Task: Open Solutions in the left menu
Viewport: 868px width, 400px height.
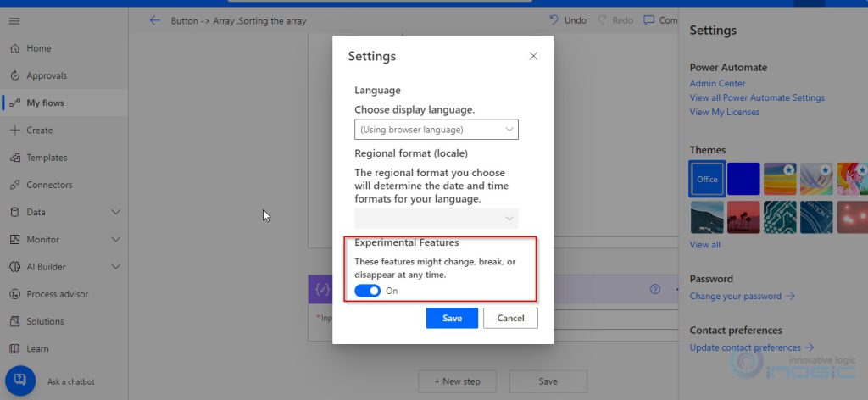Action: click(x=45, y=321)
